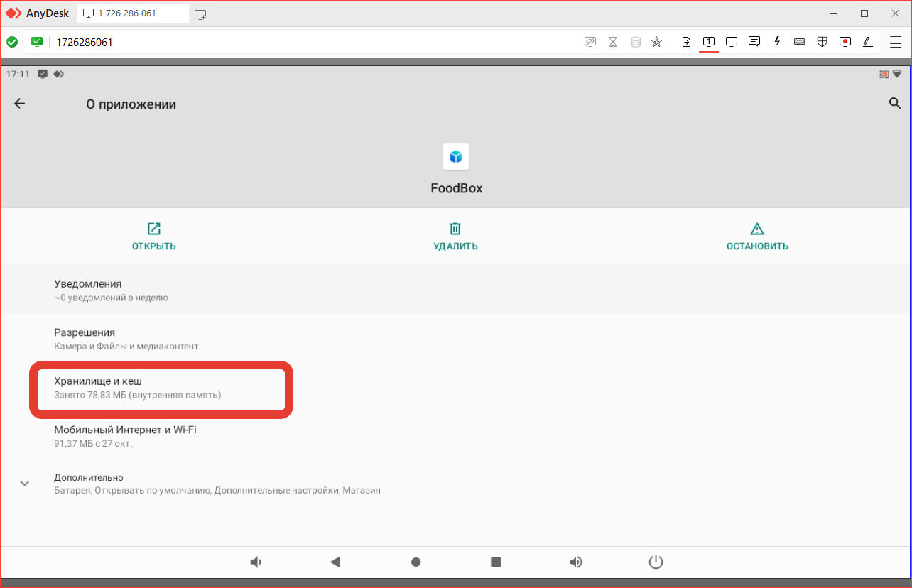912x588 pixels.
Task: Tap the cast icon in status bar
Action: [884, 74]
